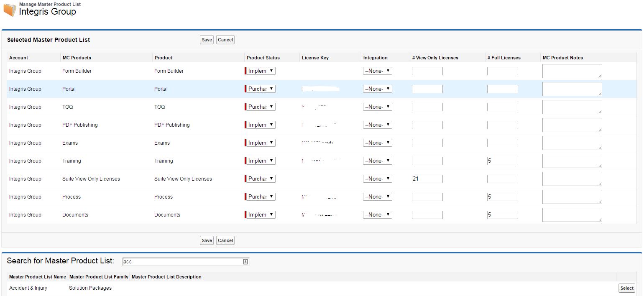Screen dimensions: 644x296
Task: Click the lookup icon in search field
Action: pyautogui.click(x=245, y=262)
